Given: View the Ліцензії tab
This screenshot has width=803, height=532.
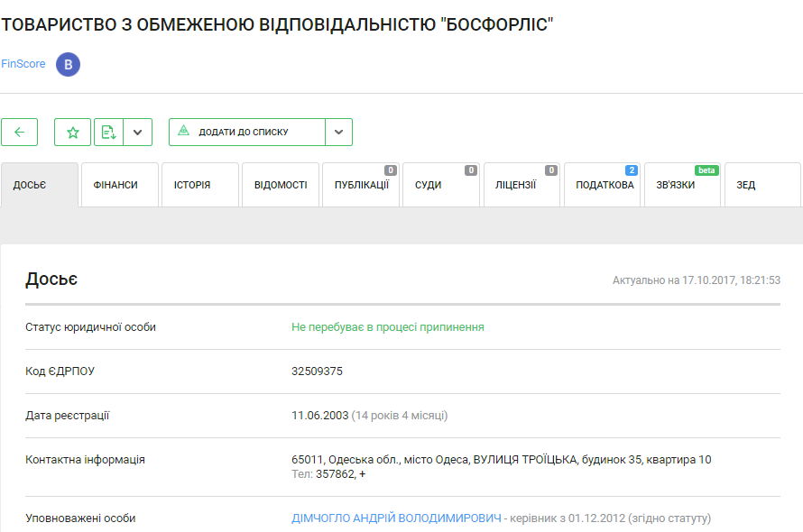Looking at the screenshot, I should click(521, 185).
